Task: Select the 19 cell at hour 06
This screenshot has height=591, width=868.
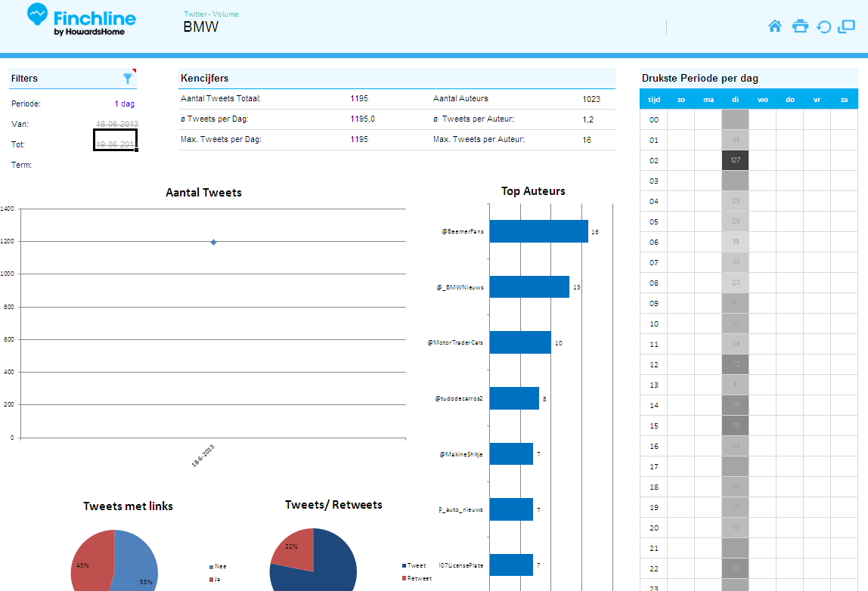Action: pos(735,242)
